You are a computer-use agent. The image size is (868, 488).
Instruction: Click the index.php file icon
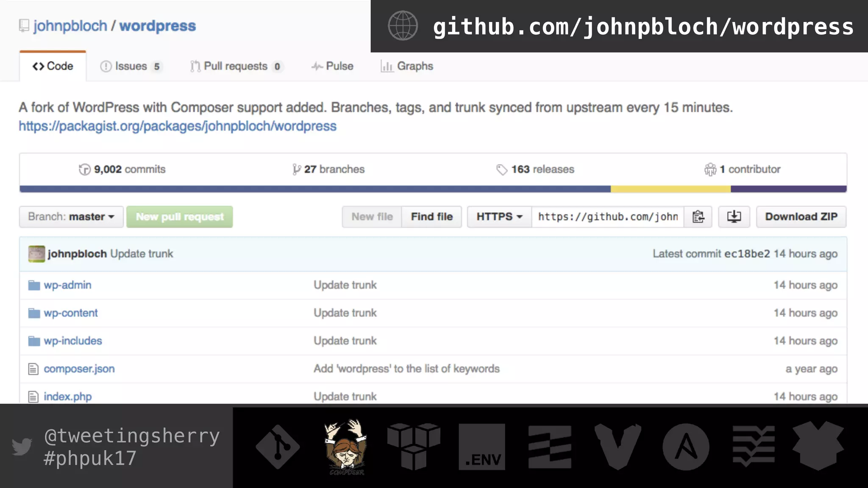coord(33,397)
